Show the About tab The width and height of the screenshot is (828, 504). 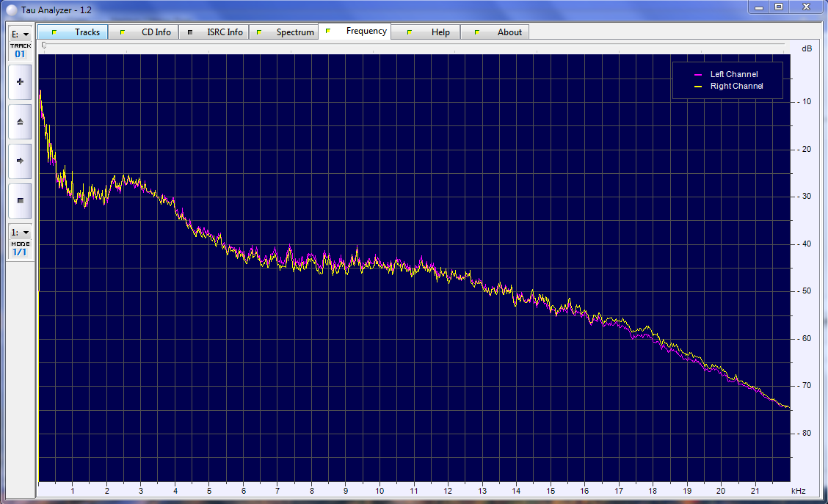pyautogui.click(x=499, y=32)
